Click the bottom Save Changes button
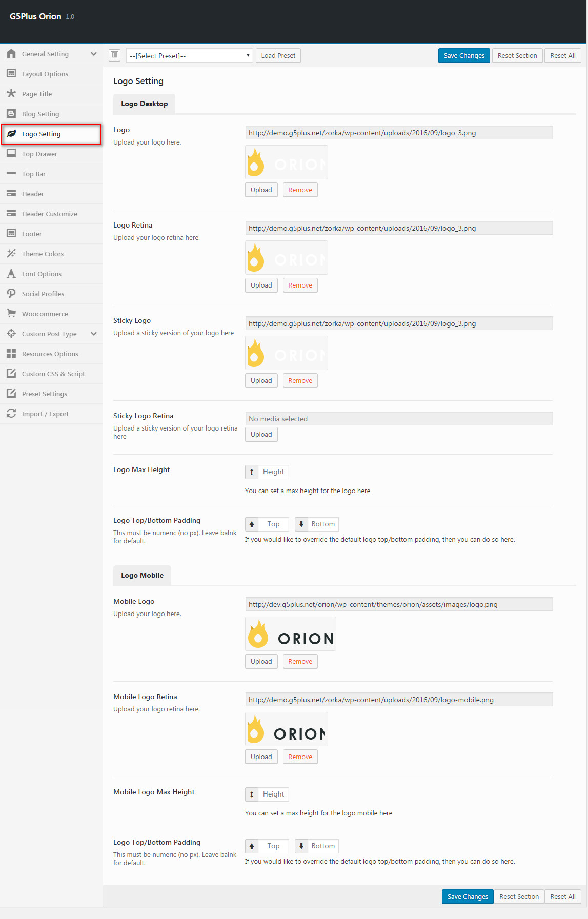This screenshot has height=919, width=588. [468, 896]
